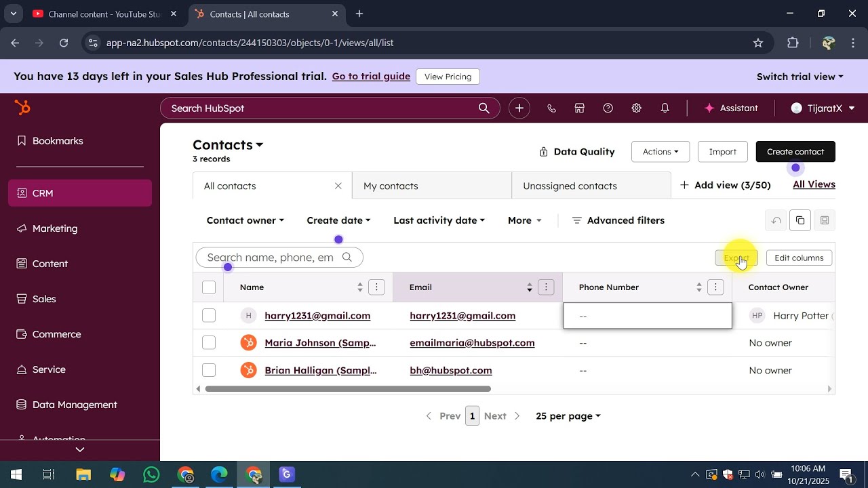Switch to the Unassigned contacts tab
The image size is (868, 488).
[591, 186]
